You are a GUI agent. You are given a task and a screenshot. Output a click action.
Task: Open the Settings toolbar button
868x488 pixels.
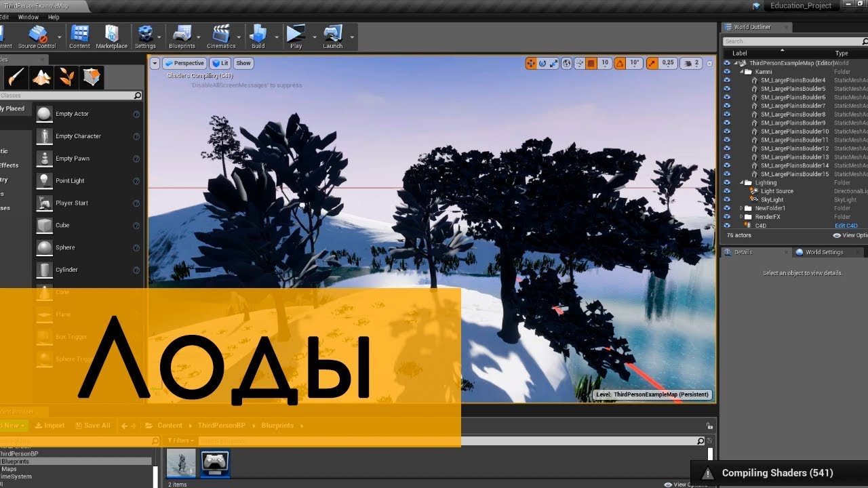point(145,37)
